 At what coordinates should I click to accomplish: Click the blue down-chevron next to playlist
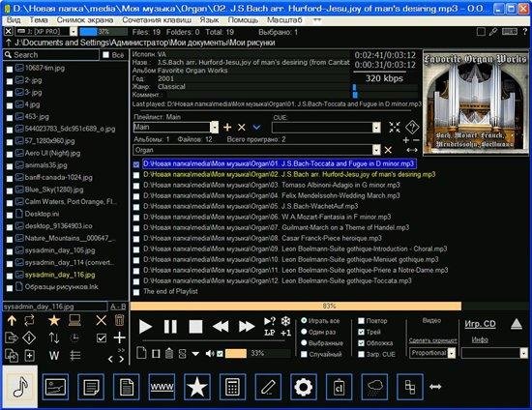pyautogui.click(x=257, y=128)
